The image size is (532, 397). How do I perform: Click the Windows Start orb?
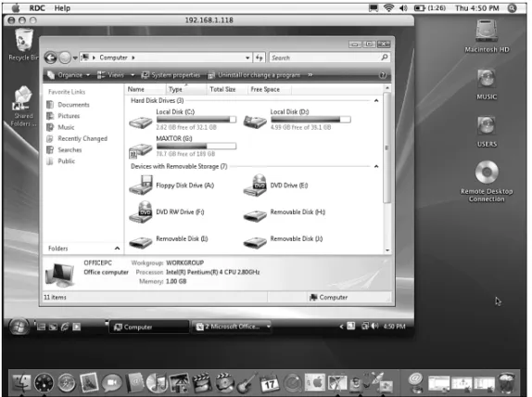click(x=19, y=327)
